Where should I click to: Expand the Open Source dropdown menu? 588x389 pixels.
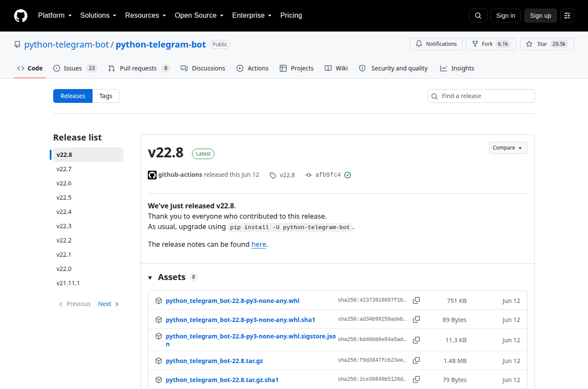(x=199, y=16)
